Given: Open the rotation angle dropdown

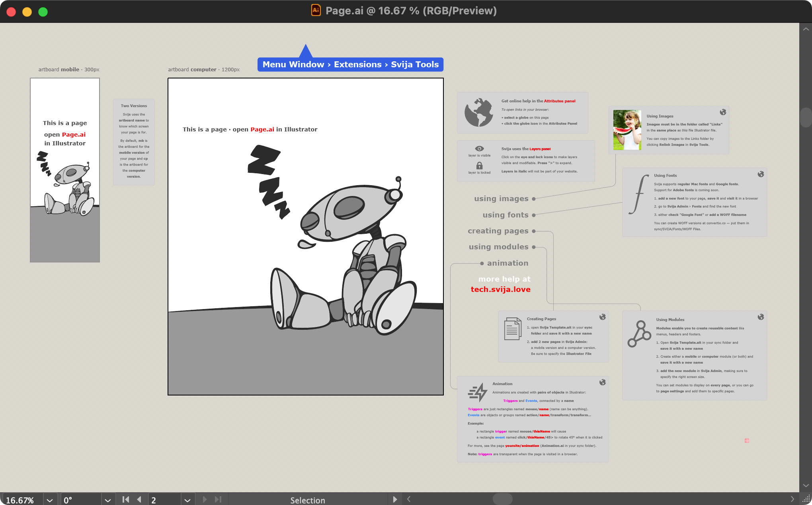Looking at the screenshot, I should (107, 500).
